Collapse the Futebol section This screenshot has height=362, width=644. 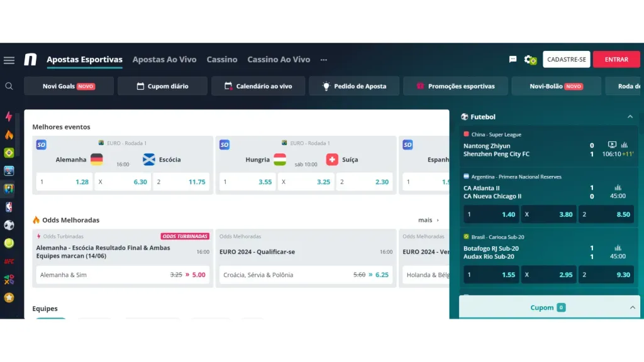coord(630,117)
